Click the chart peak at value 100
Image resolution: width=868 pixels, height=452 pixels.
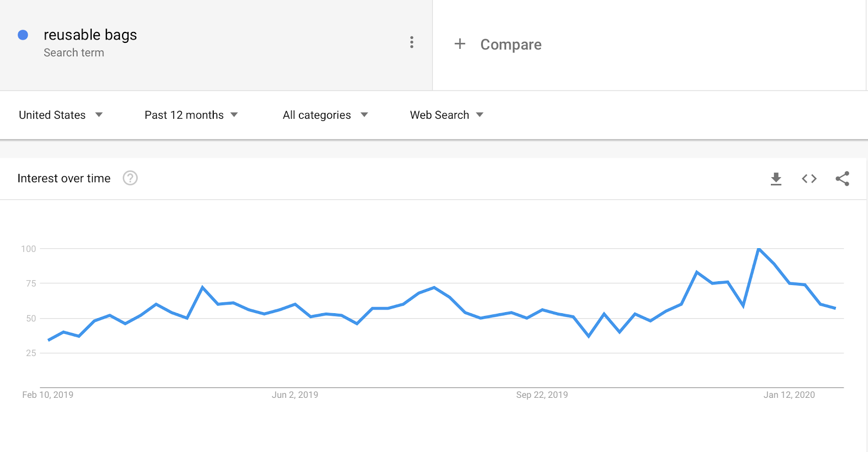click(x=758, y=249)
